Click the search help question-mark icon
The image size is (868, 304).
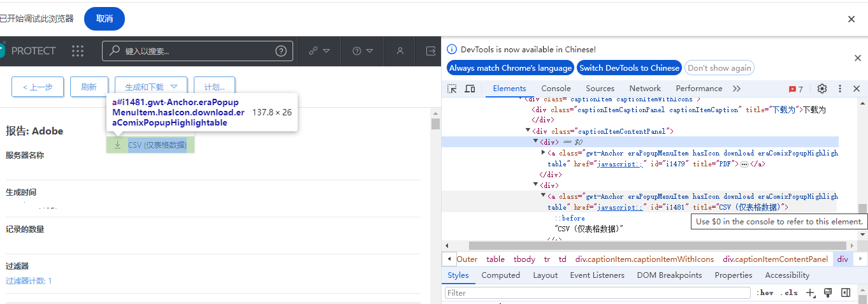click(281, 51)
